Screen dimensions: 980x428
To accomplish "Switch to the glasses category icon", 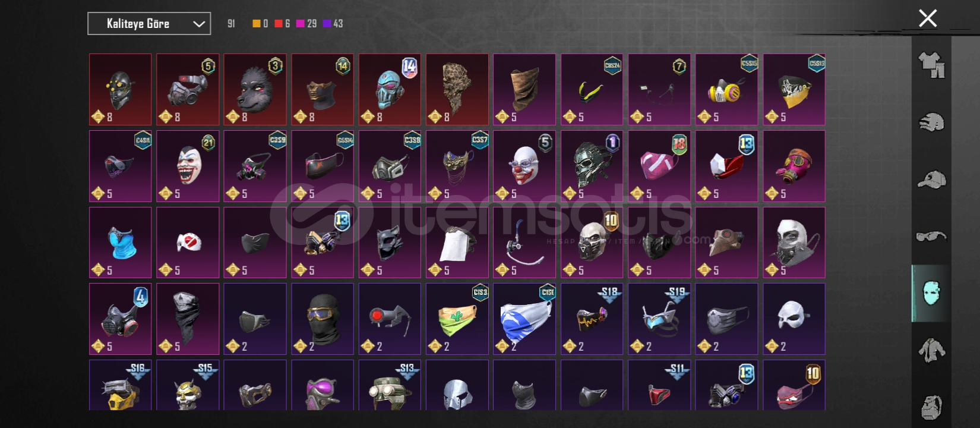I will [931, 237].
